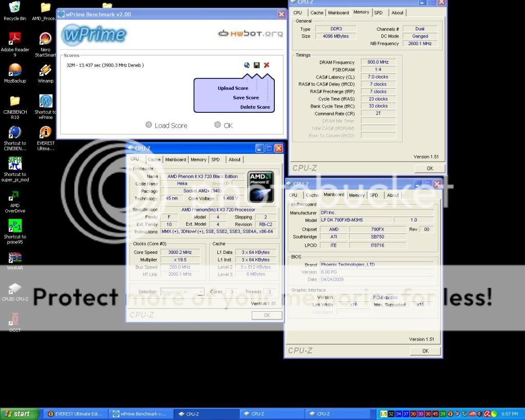The height and width of the screenshot is (420, 525).
Task: Click the score entry "32M - 13.437 sec"
Action: [x=105, y=65]
